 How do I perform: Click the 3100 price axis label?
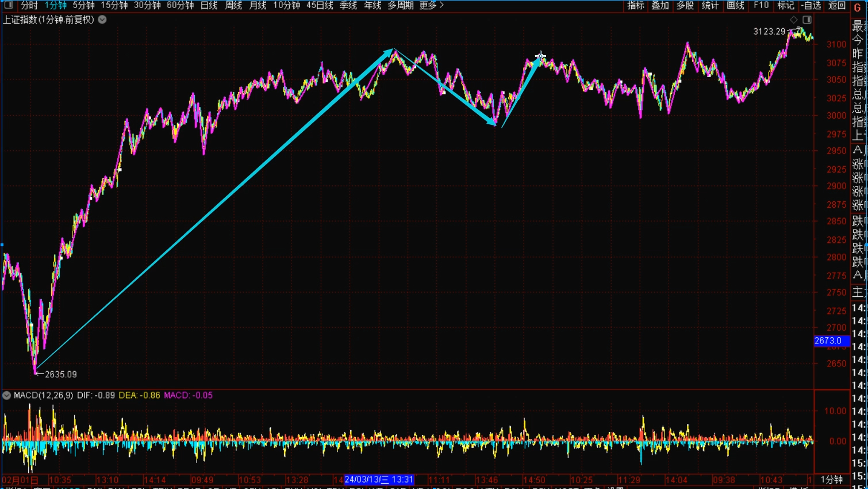click(836, 44)
